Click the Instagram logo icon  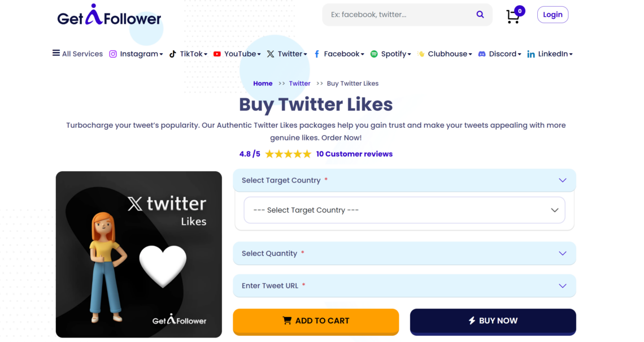tap(113, 54)
